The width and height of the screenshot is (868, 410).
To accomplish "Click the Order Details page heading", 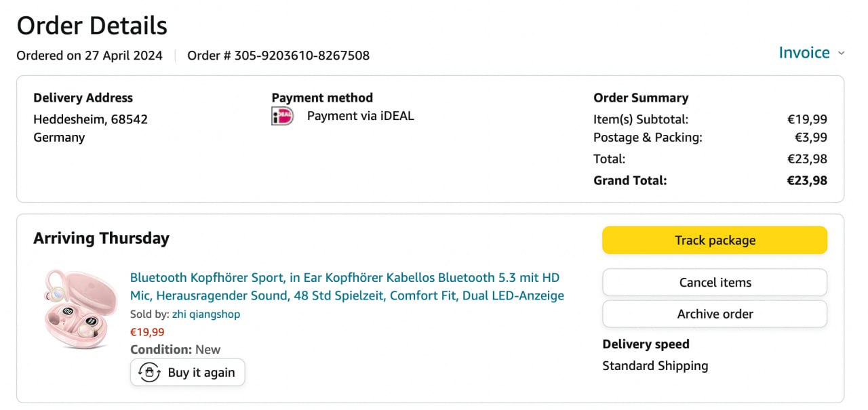I will pyautogui.click(x=92, y=26).
